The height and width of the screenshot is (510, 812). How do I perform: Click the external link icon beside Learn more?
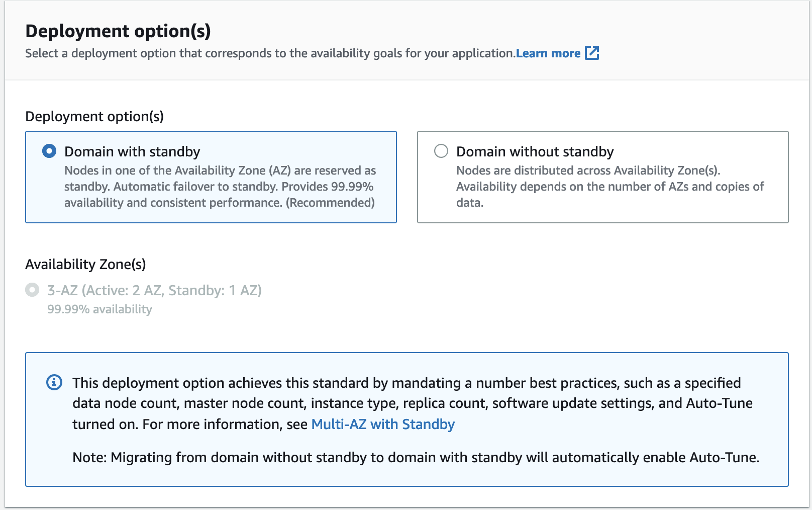coord(592,53)
